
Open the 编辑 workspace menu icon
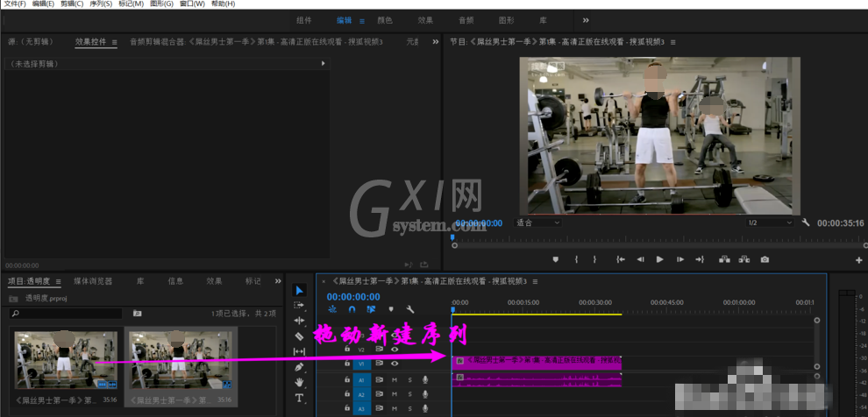click(x=362, y=21)
